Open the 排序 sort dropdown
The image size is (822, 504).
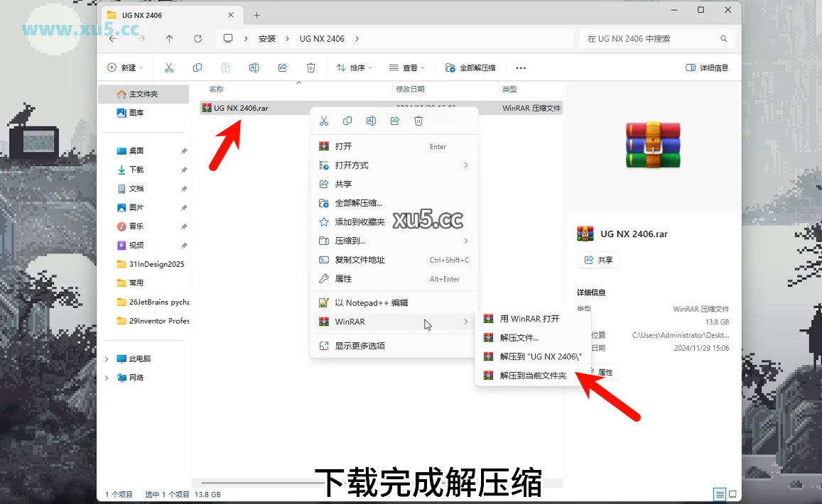click(x=354, y=67)
